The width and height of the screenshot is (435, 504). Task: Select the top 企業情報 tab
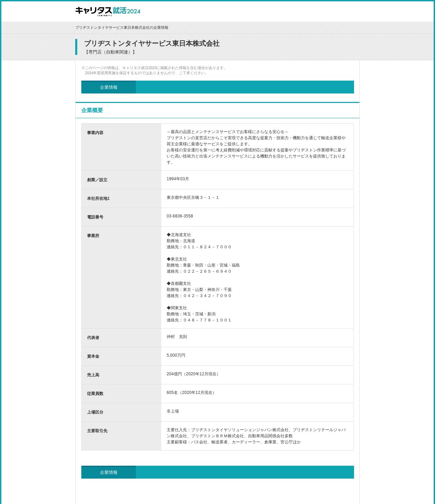pos(108,87)
